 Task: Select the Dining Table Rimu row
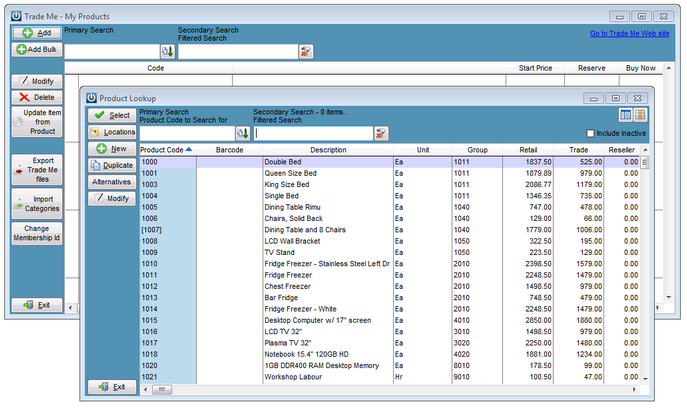tap(390, 207)
